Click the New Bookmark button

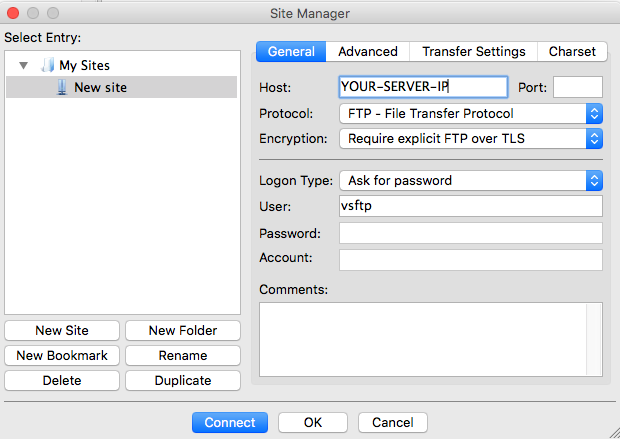coord(62,356)
